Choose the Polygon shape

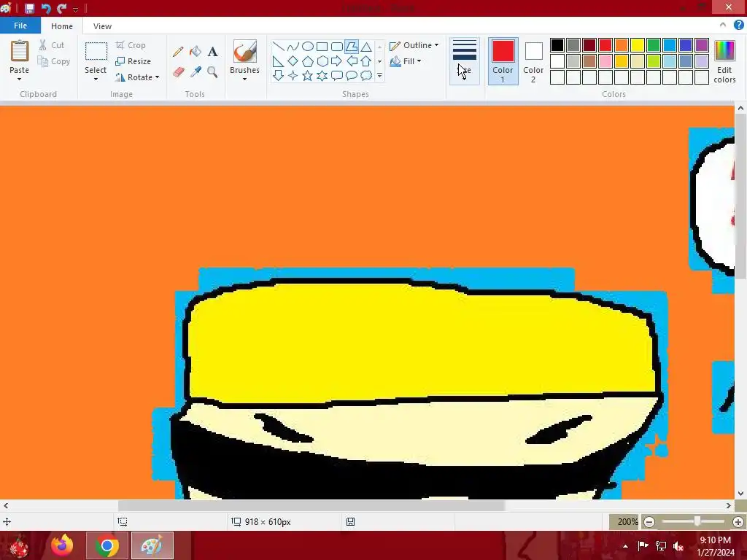[352, 46]
